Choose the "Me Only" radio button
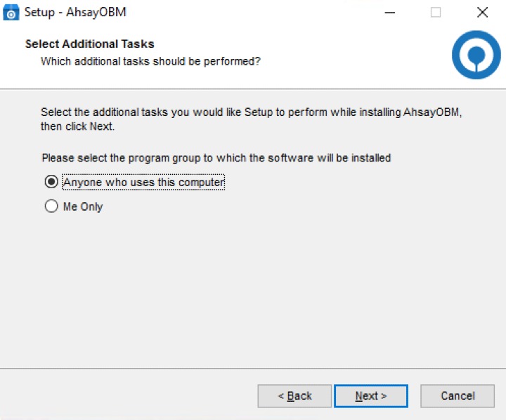The image size is (506, 420). pyautogui.click(x=51, y=206)
